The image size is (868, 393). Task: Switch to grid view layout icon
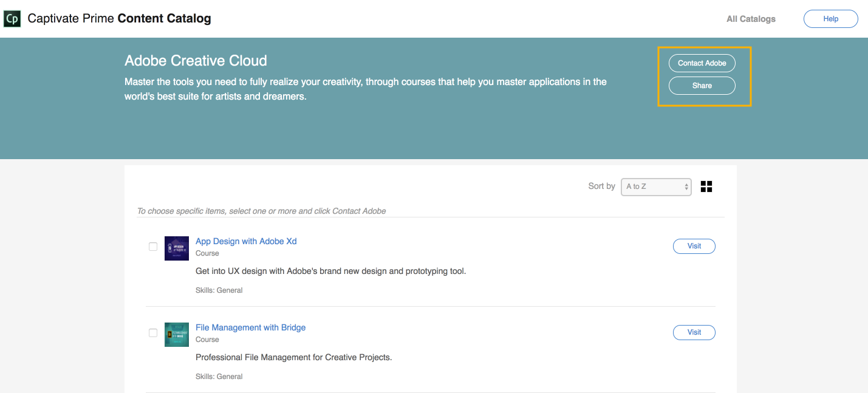pyautogui.click(x=706, y=186)
